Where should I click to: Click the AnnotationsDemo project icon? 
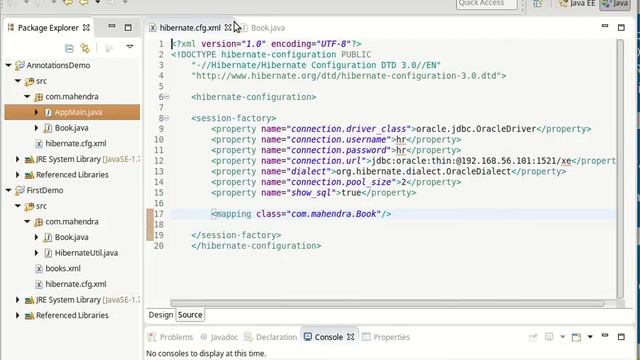click(20, 65)
